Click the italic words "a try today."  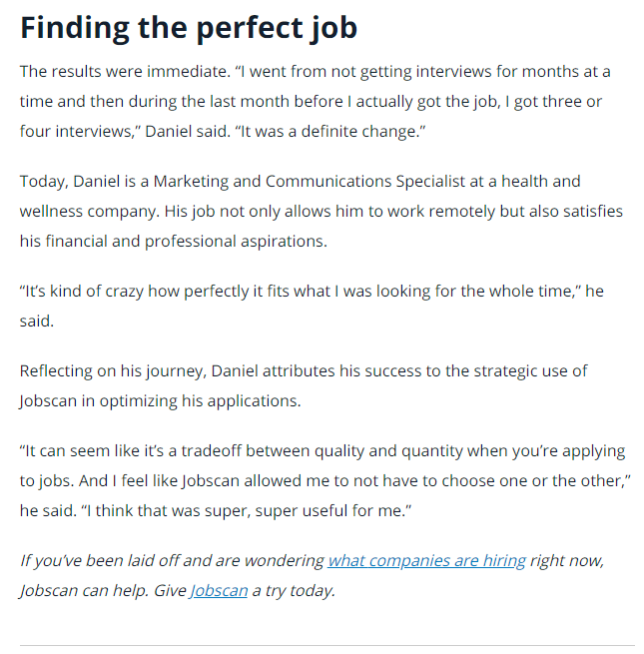pyautogui.click(x=294, y=590)
